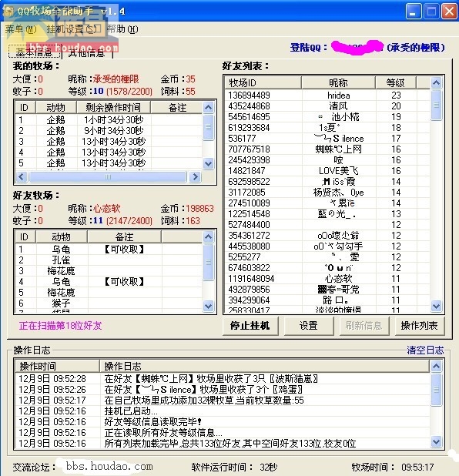Screen dimensions: 459x476
Task: Switch to the 其他信息 tab
Action: click(87, 53)
